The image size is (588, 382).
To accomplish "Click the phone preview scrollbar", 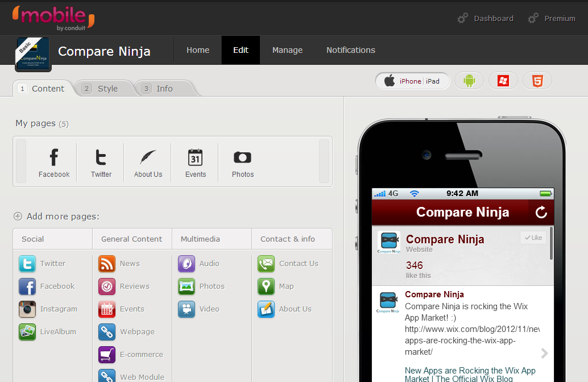I will (x=551, y=243).
